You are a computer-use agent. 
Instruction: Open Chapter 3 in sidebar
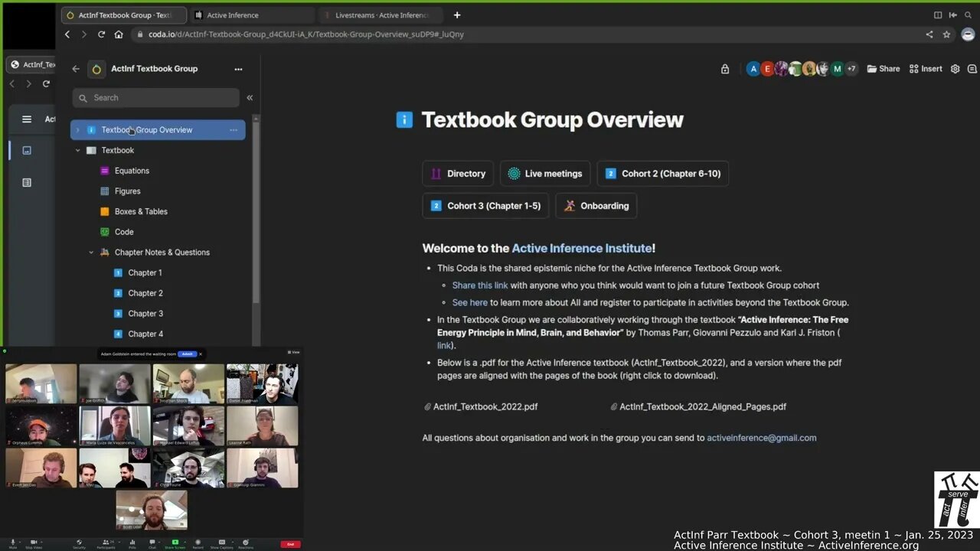pyautogui.click(x=145, y=314)
